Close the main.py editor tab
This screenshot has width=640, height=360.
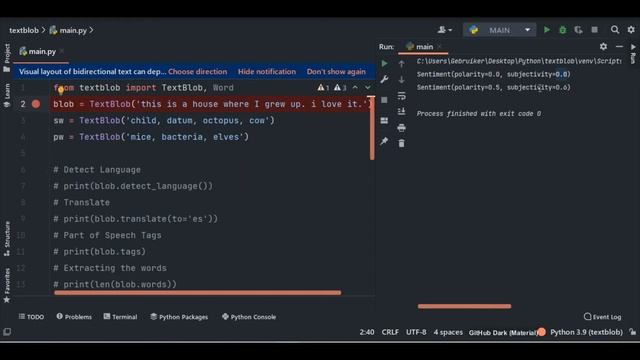pos(62,51)
